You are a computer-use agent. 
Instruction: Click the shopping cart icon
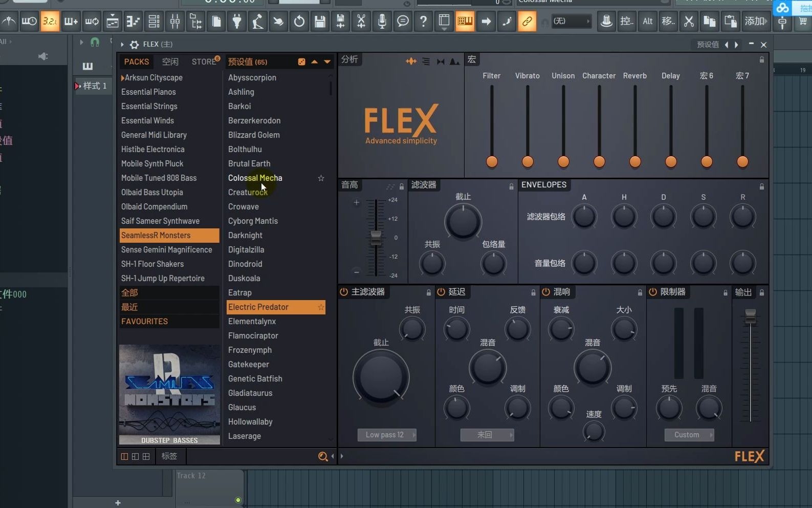click(x=803, y=22)
